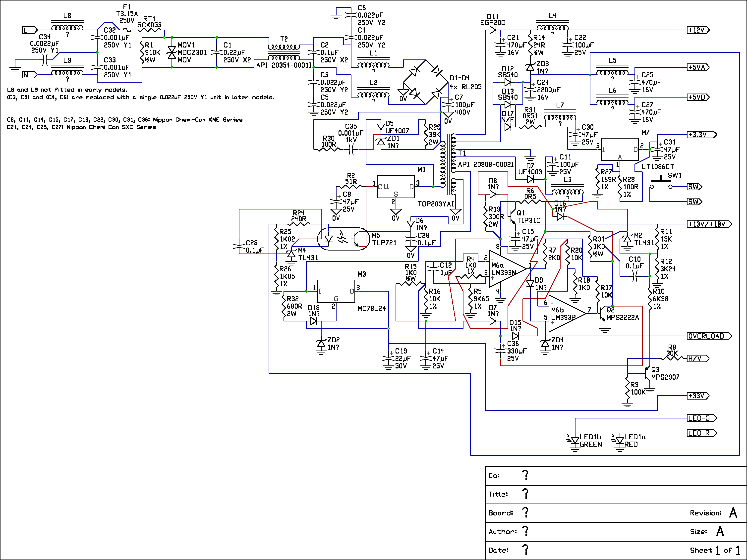The image size is (747, 560).
Task: Click the M6a LM393N comparator symbol
Action: (508, 269)
